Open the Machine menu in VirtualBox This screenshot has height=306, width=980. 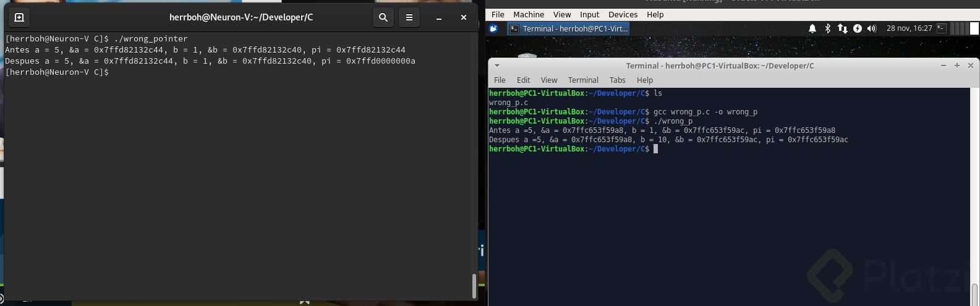tap(529, 14)
